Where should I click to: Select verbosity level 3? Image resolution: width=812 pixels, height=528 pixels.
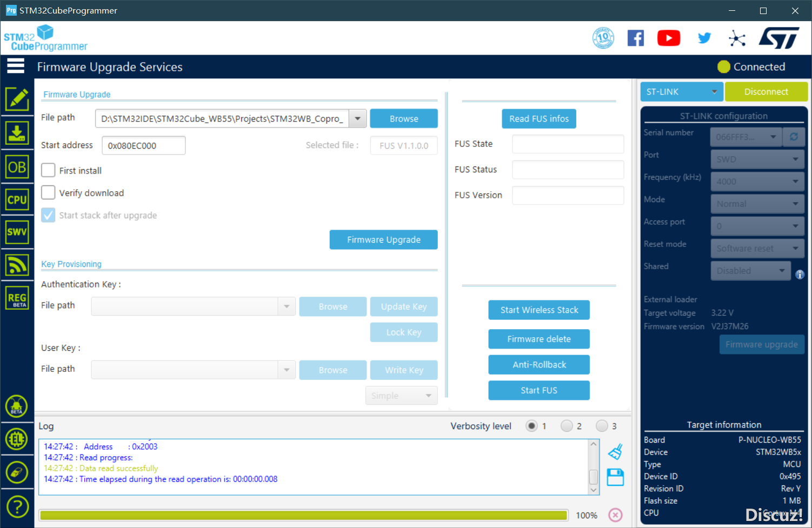[x=602, y=426]
